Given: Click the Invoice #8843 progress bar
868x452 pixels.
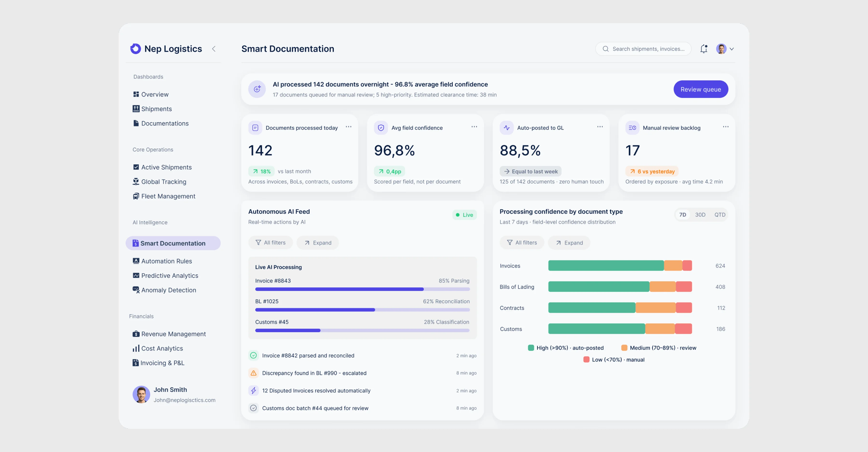Looking at the screenshot, I should (x=363, y=289).
